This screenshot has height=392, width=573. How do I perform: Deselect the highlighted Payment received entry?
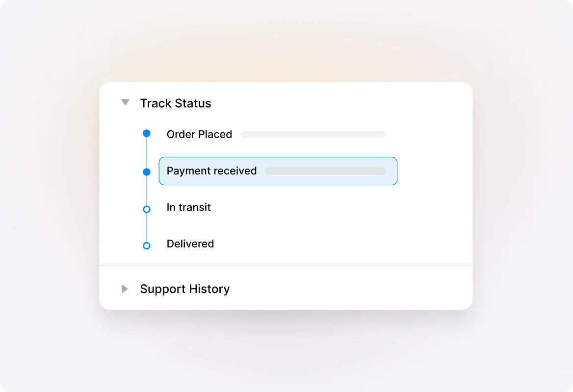click(278, 171)
